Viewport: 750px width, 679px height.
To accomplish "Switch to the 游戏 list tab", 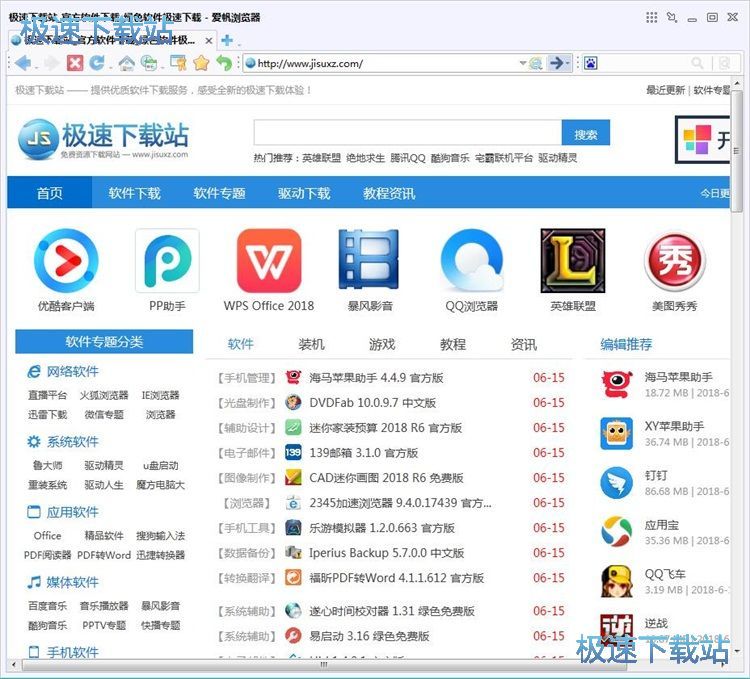I will [382, 344].
